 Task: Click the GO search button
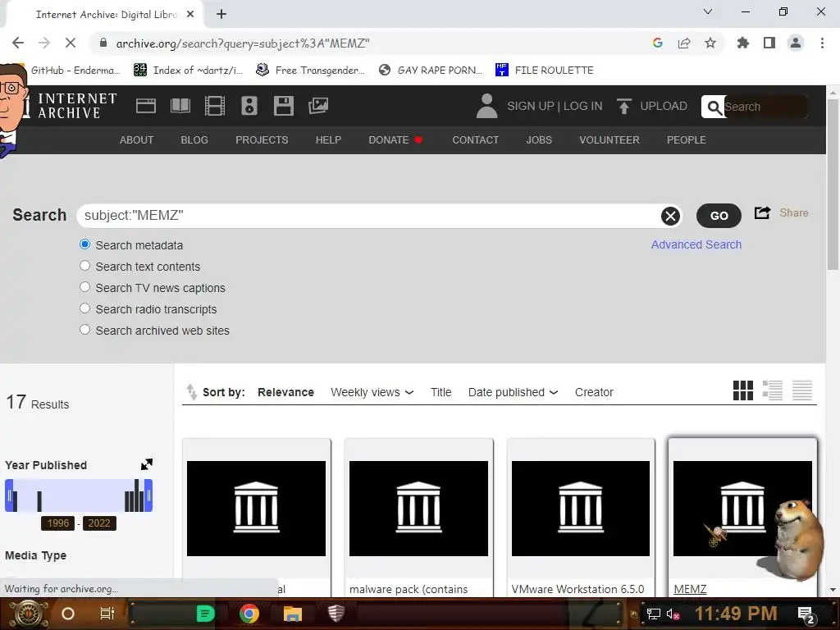pyautogui.click(x=719, y=216)
